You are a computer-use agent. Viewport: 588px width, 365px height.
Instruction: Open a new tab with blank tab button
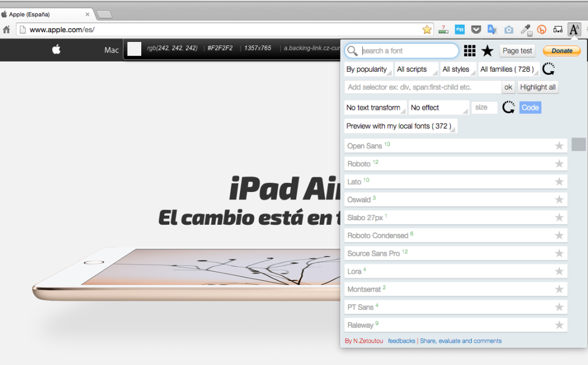point(104,14)
